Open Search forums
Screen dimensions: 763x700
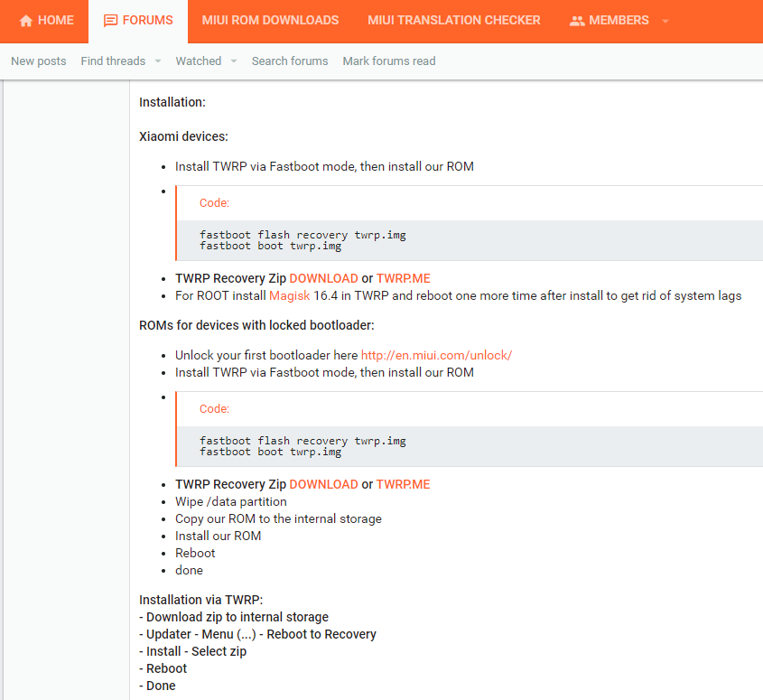(290, 61)
